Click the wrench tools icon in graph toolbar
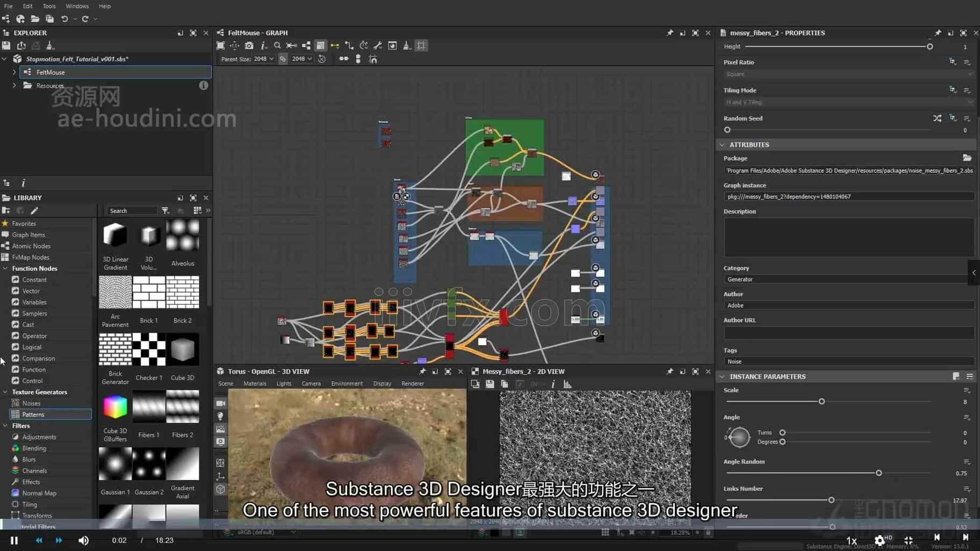 (378, 46)
